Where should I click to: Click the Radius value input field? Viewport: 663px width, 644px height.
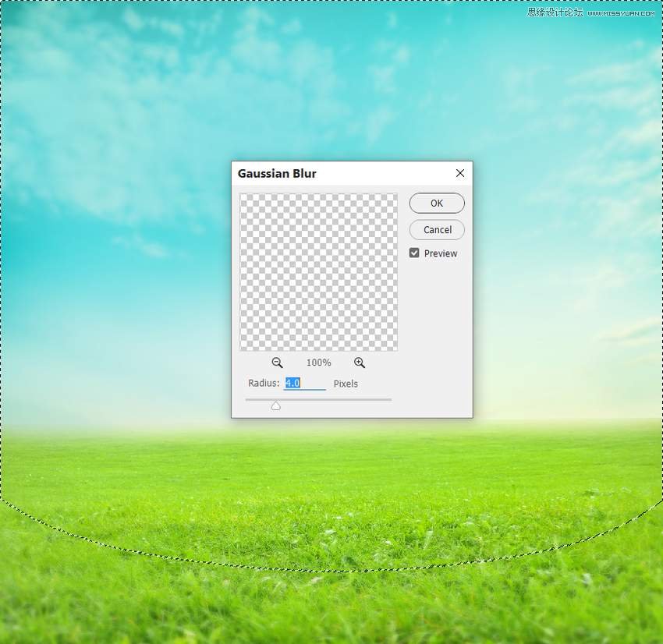(304, 384)
